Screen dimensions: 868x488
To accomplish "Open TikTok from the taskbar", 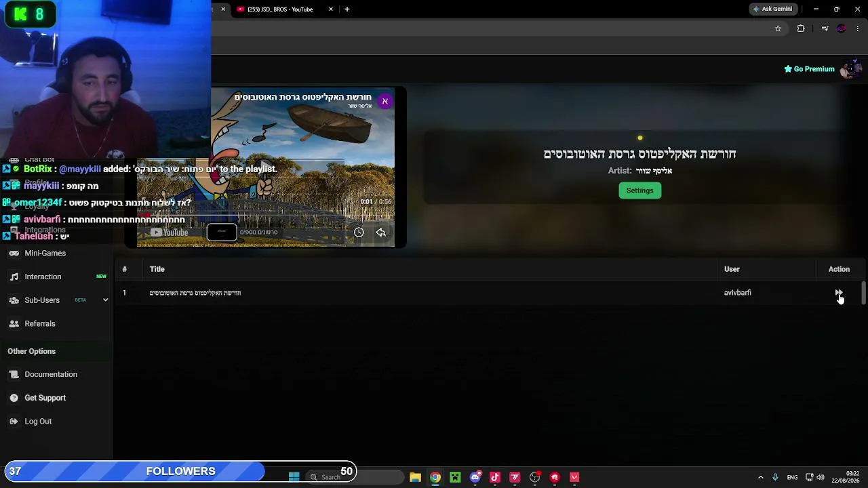I will tap(495, 477).
